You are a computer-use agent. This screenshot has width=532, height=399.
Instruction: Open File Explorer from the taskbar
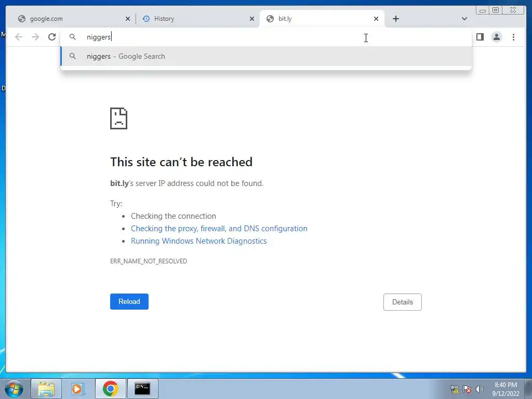(46, 389)
